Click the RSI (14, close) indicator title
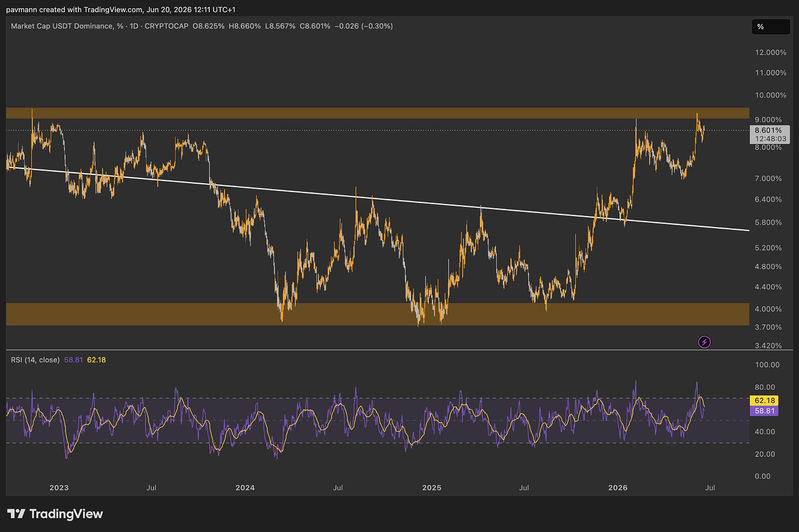Viewport: 799px width, 532px height. click(35, 360)
